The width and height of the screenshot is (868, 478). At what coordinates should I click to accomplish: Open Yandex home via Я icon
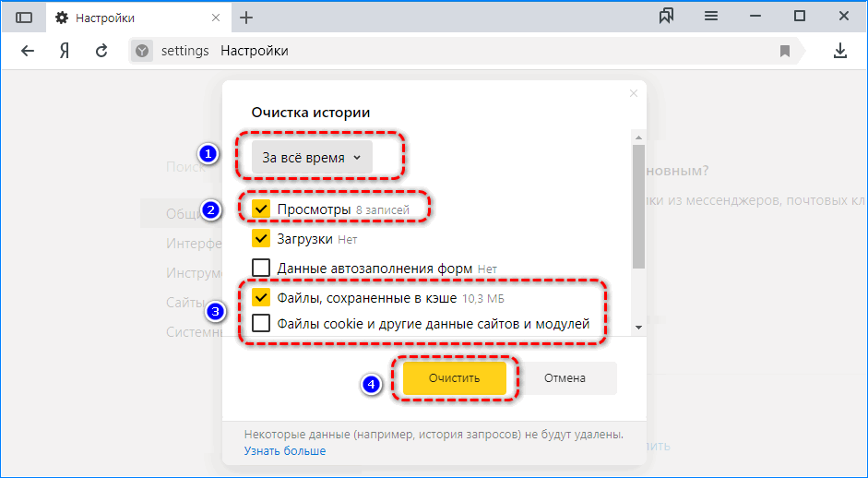(x=65, y=51)
